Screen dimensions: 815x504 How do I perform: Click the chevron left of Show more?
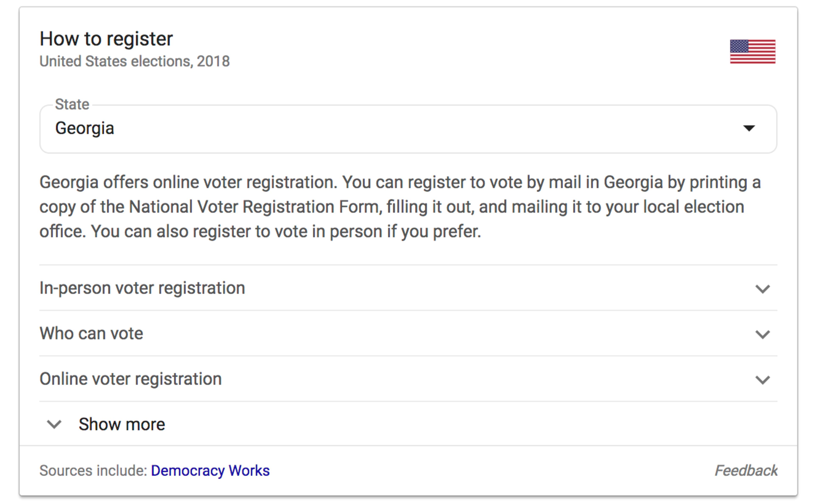pos(54,424)
